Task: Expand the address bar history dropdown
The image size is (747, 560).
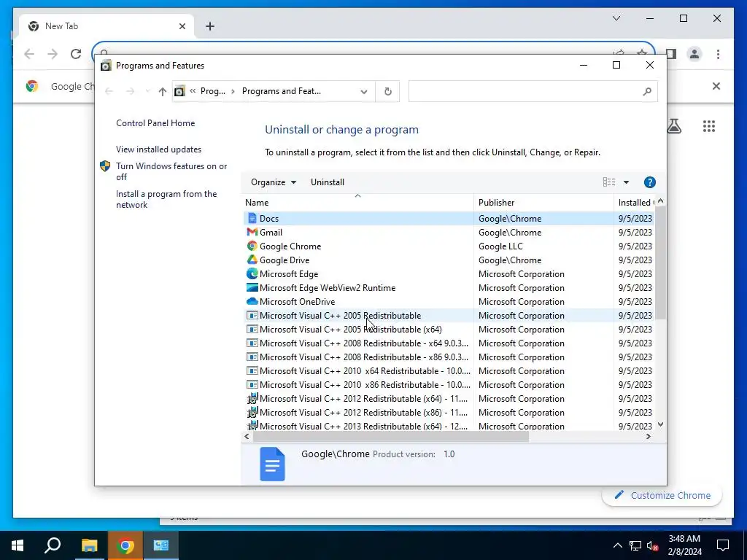Action: [x=364, y=91]
